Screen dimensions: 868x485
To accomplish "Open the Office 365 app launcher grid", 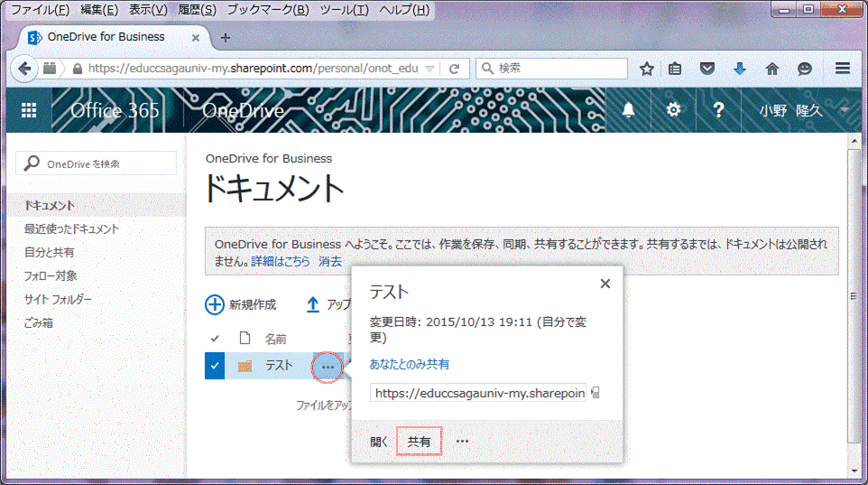I will [29, 110].
